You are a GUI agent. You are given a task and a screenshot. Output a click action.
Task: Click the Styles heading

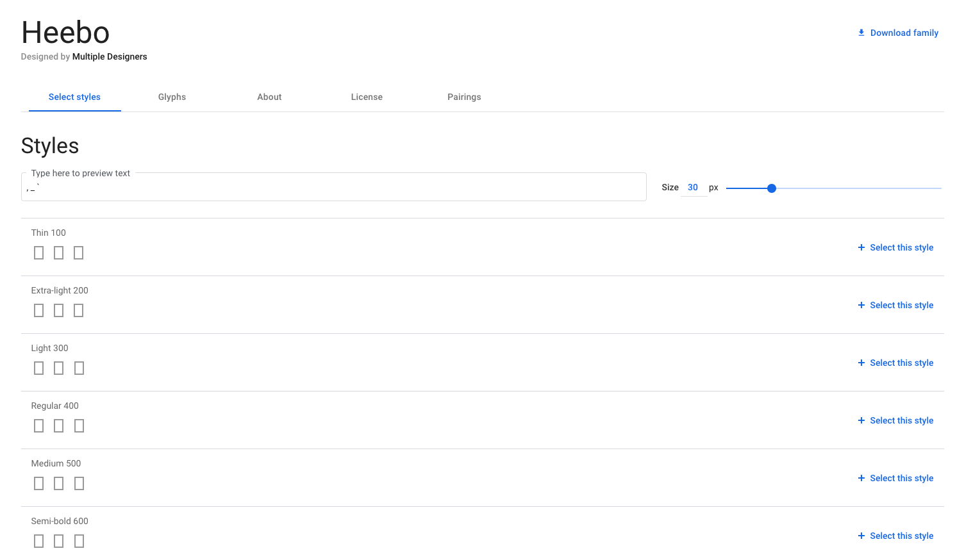coord(50,145)
